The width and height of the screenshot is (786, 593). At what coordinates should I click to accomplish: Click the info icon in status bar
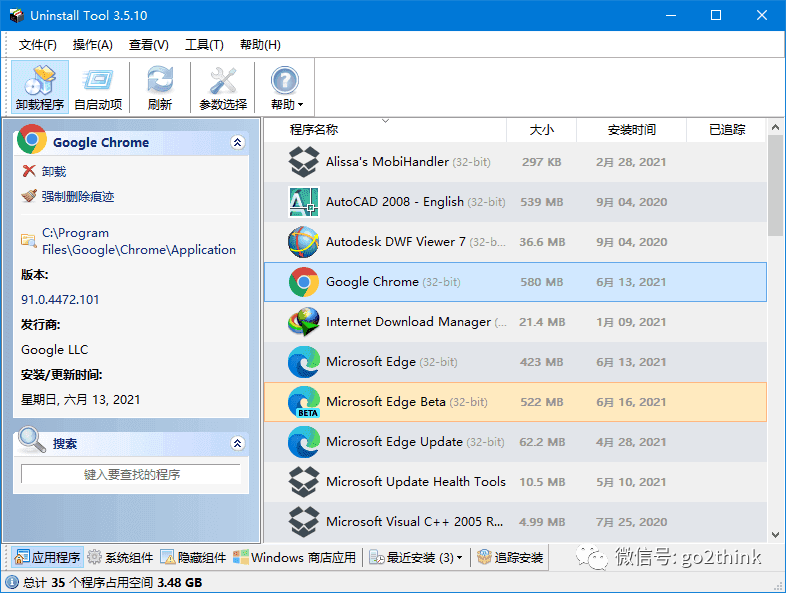(12, 582)
